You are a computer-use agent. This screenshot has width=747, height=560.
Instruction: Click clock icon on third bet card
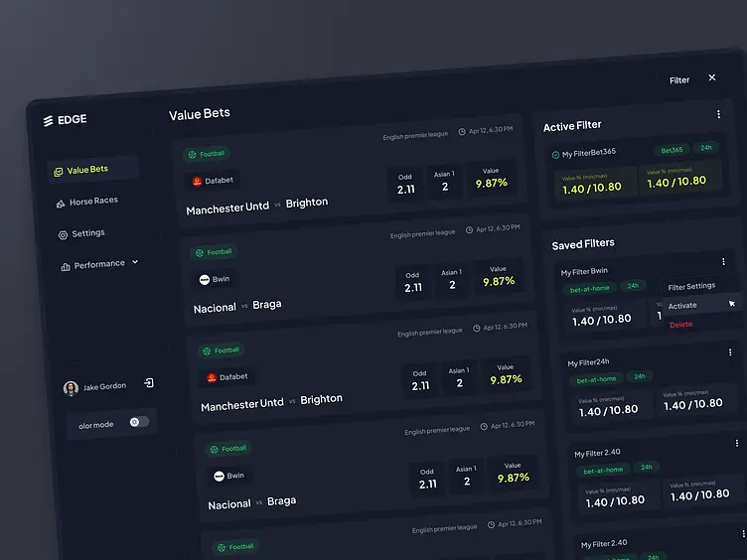pos(476,328)
